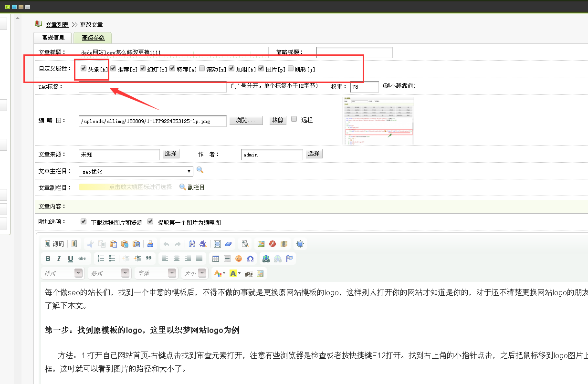Click Paste from Word icon
This screenshot has height=384, width=588.
pos(136,244)
